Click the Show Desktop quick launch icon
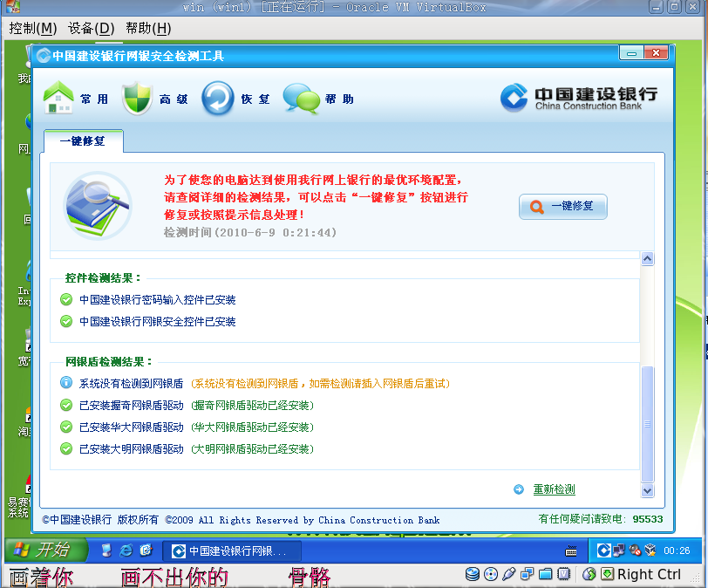 pyautogui.click(x=106, y=550)
